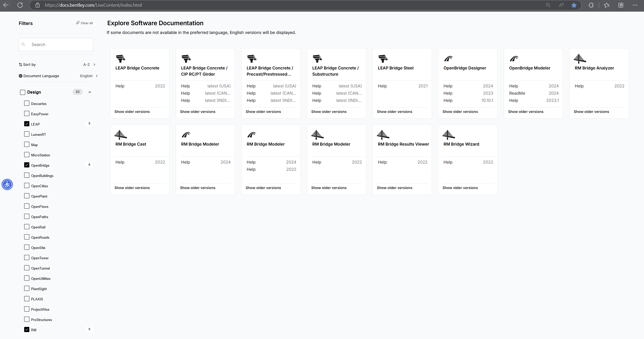
Task: Click the RM Bridge Results Viewer icon
Action: point(383,135)
